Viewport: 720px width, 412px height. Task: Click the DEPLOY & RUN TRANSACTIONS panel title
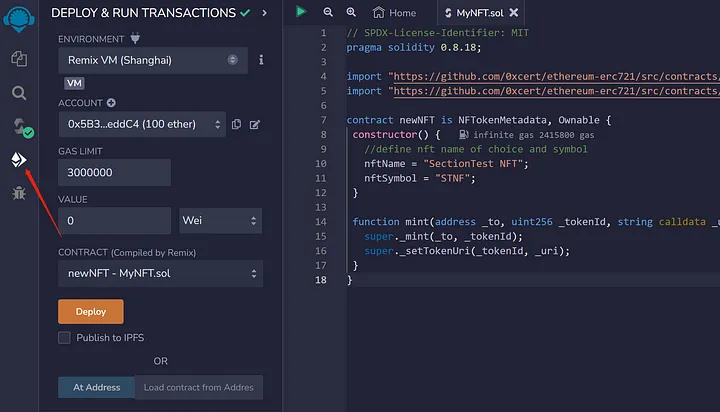click(143, 13)
